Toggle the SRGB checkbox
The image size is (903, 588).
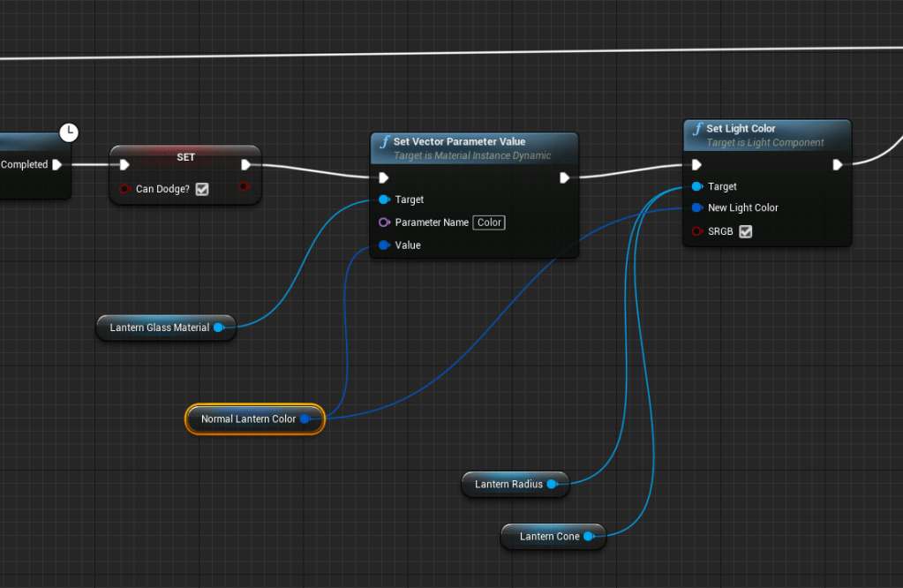point(746,231)
